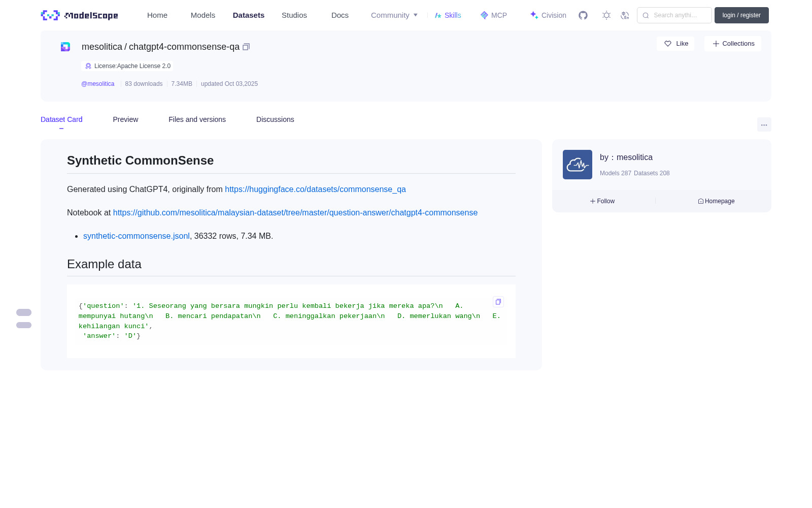812x508 pixels.
Task: Open Studios in the top navigation
Action: pyautogui.click(x=294, y=15)
